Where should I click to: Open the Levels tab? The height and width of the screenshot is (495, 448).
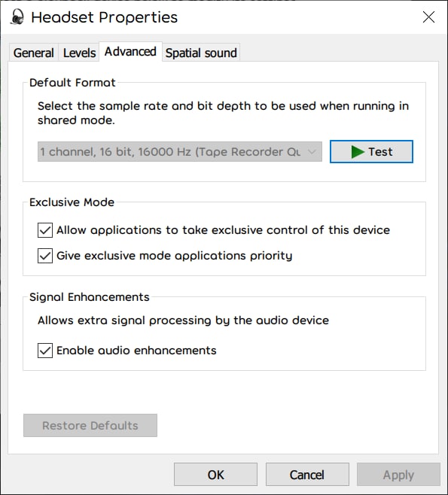[x=79, y=53]
